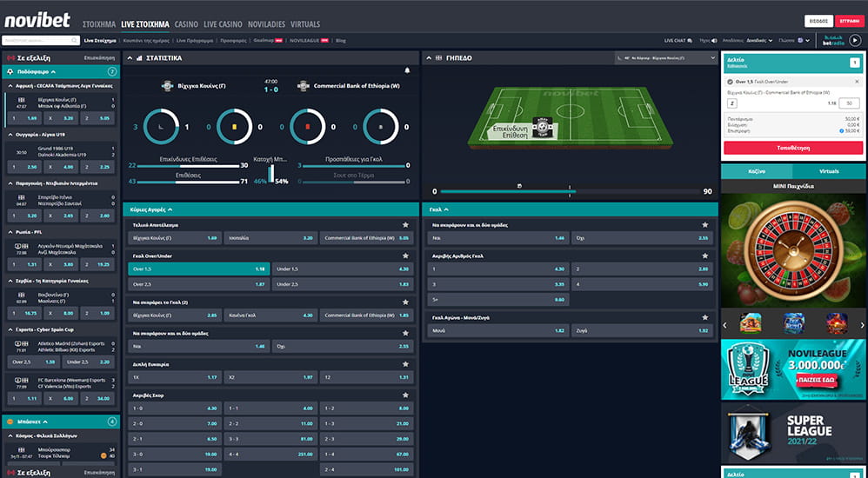Click the bar chart icon beside ΣΤΑΤΙΣΤΙΚΑ
The image size is (868, 478).
coord(139,57)
